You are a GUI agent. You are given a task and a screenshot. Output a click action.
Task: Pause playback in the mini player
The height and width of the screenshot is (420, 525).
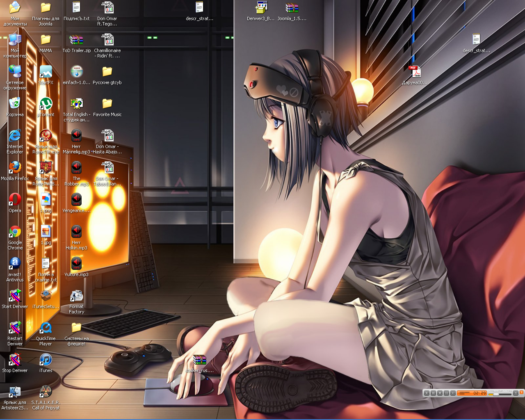pos(433,393)
